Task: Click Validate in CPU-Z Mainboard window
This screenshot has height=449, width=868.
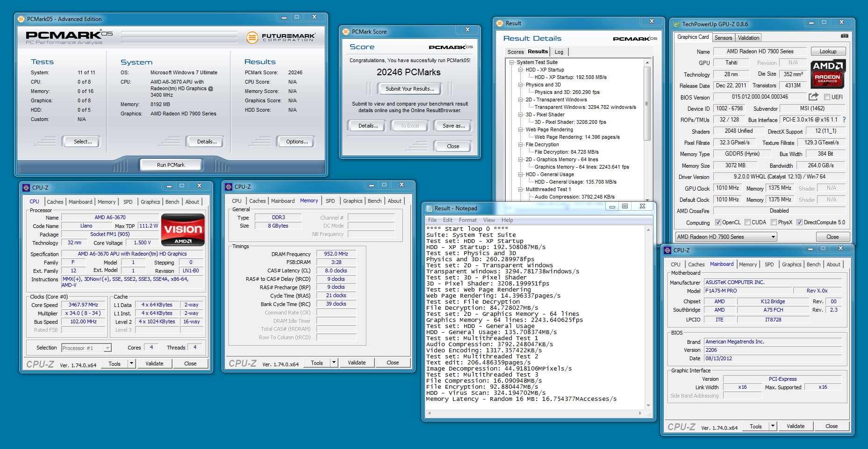Action: tap(796, 426)
